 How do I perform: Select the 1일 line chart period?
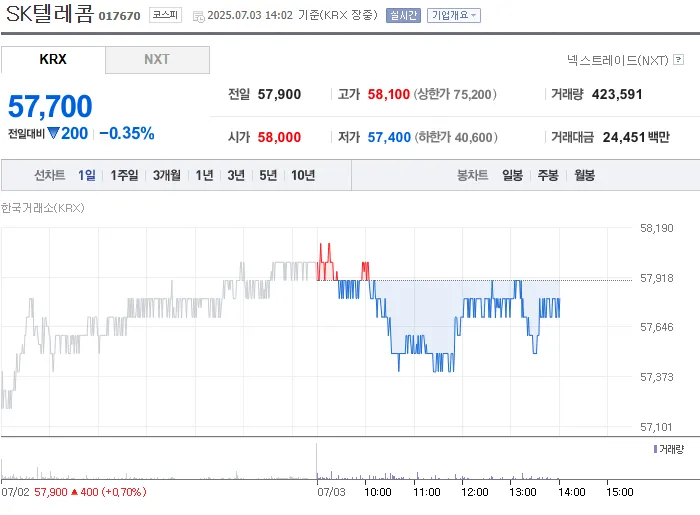pyautogui.click(x=87, y=175)
